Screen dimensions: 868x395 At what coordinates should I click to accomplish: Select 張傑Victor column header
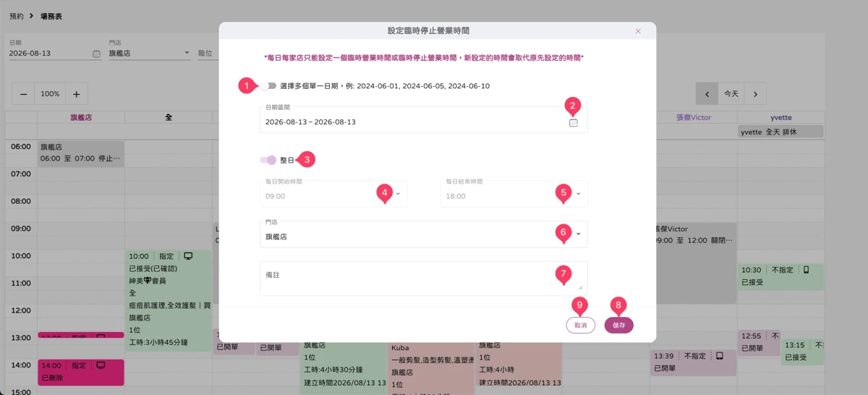693,117
